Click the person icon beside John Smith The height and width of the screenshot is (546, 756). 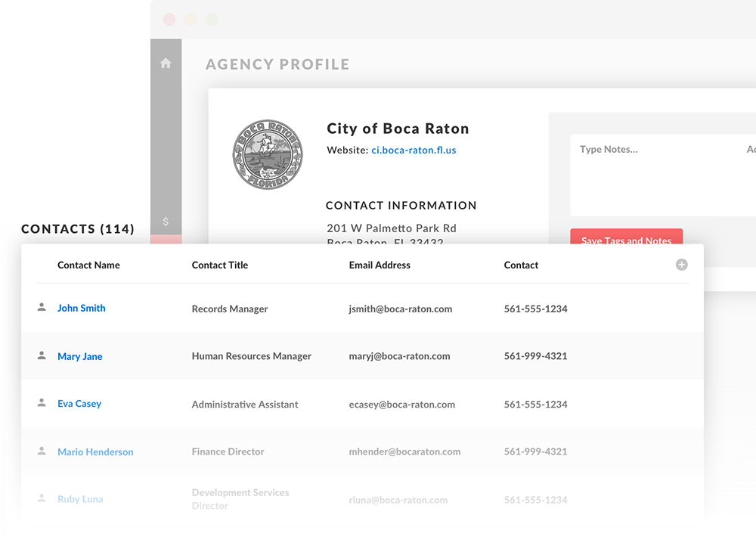(x=42, y=307)
